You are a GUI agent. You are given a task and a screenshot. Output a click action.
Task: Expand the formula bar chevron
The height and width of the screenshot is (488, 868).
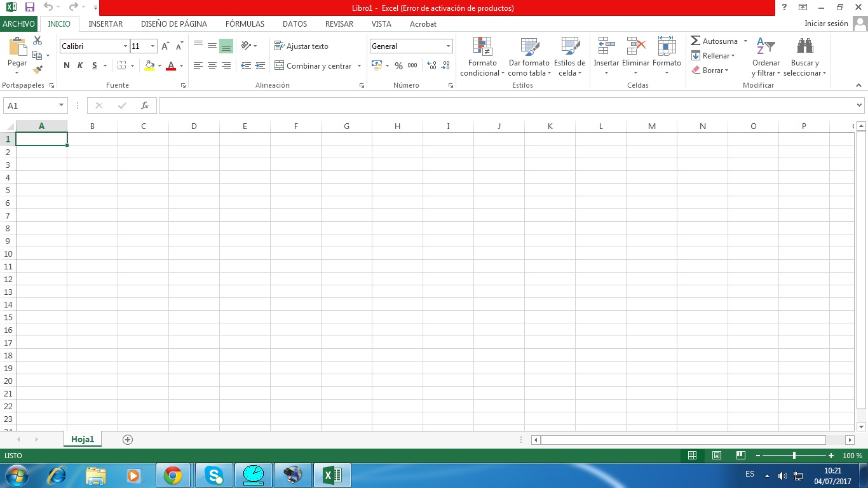(859, 105)
